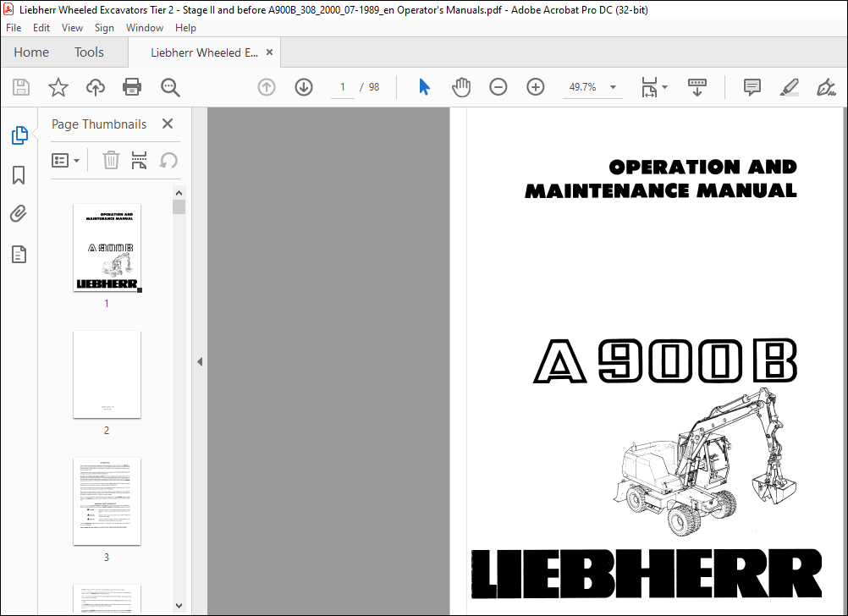Activate the Hand pan tool
The width and height of the screenshot is (848, 616).
[x=461, y=87]
